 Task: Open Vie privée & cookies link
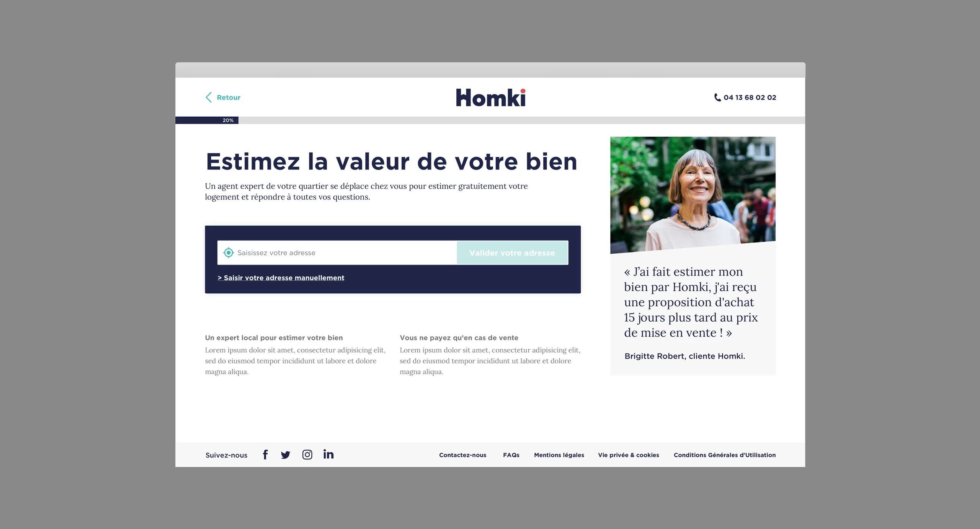coord(629,455)
